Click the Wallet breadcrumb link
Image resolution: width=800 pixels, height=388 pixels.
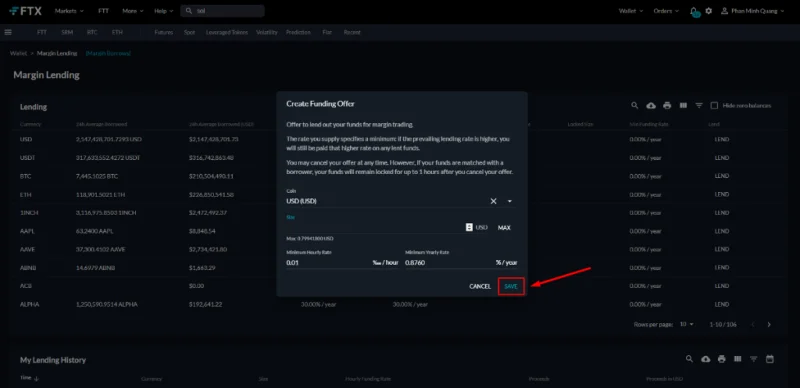18,53
